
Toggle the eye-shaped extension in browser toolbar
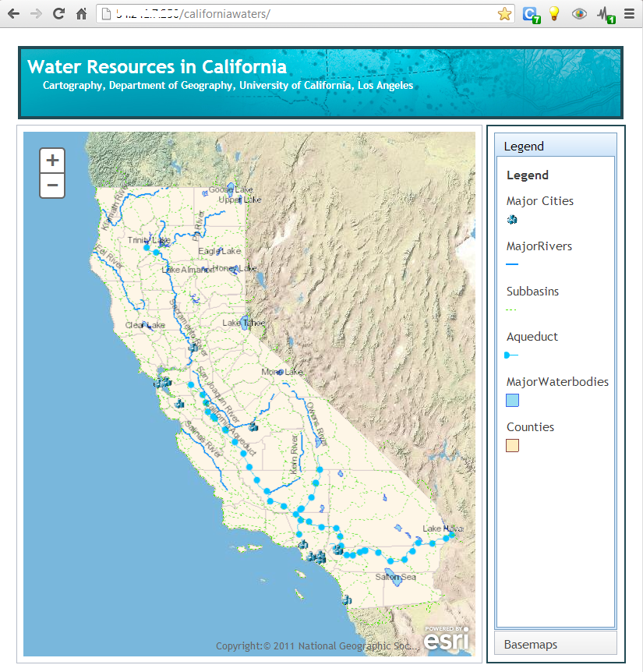pos(579,13)
